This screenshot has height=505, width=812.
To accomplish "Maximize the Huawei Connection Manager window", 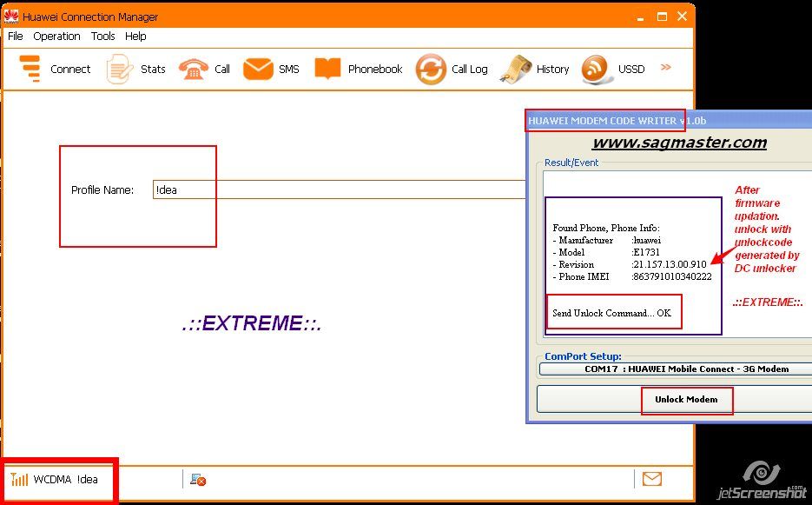I will [662, 17].
